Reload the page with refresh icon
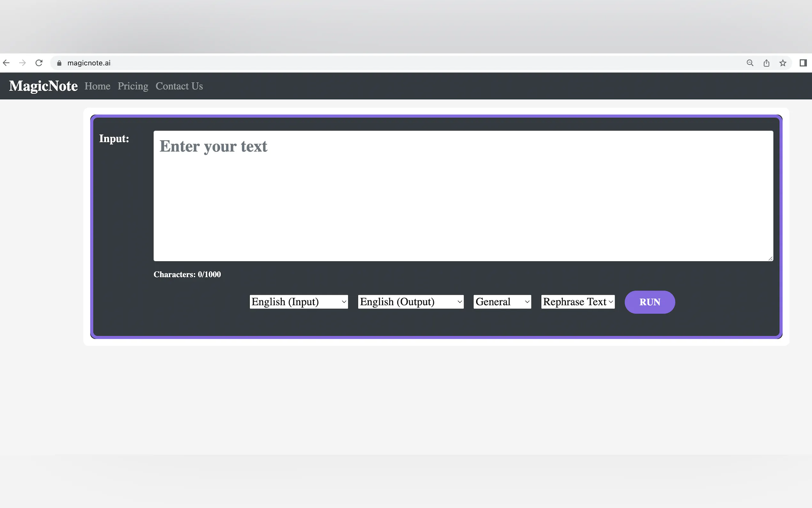 tap(39, 63)
